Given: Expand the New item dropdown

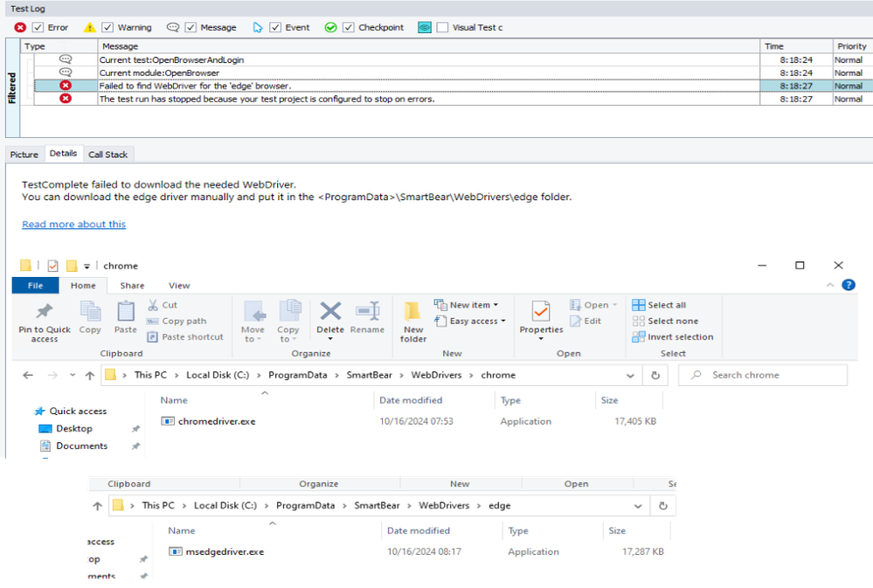Looking at the screenshot, I should click(495, 305).
